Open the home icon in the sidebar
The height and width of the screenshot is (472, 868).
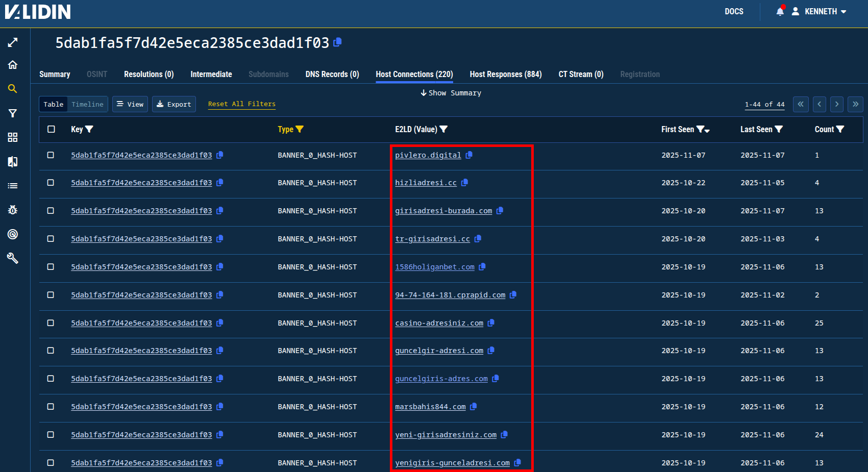13,65
